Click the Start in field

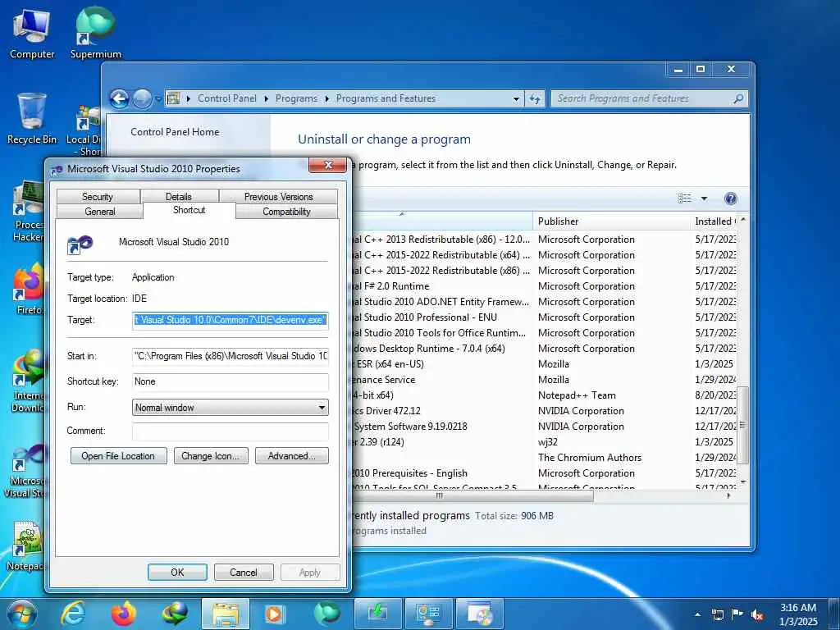[x=231, y=356]
